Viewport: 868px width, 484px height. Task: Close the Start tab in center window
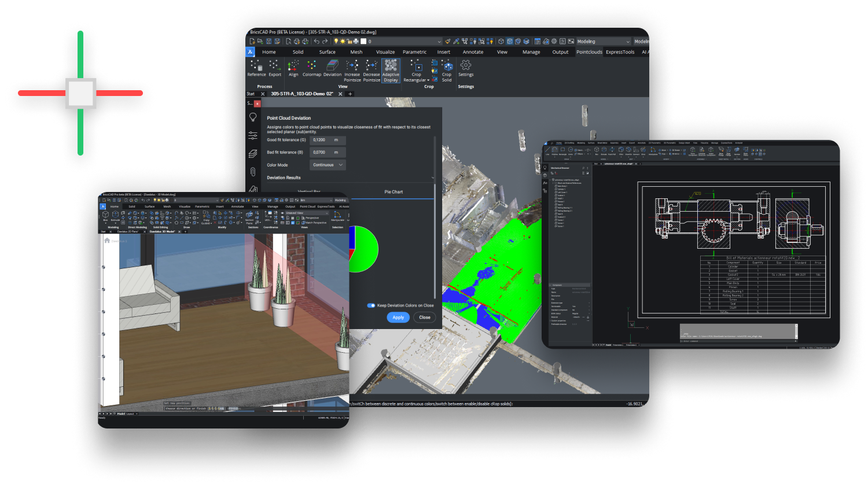click(263, 94)
